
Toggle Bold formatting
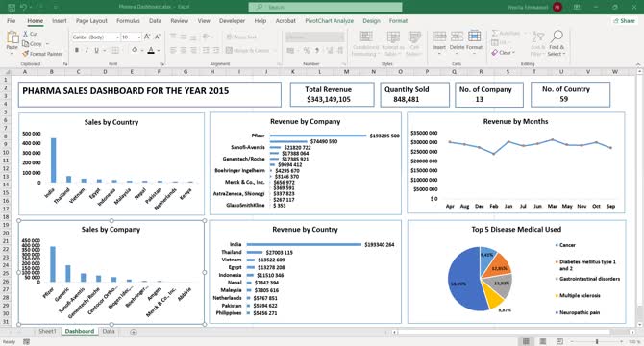(77, 50)
